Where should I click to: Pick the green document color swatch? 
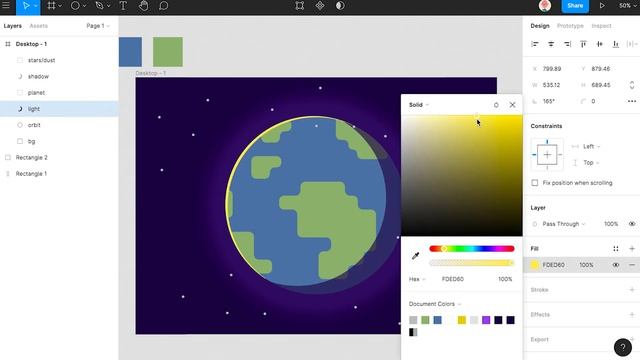[x=425, y=320]
